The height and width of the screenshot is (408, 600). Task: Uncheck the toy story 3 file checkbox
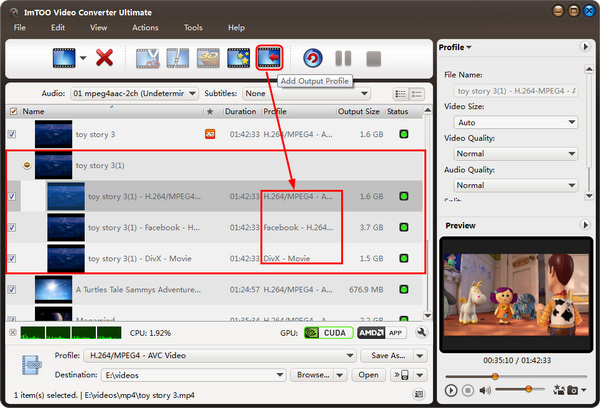(x=12, y=134)
